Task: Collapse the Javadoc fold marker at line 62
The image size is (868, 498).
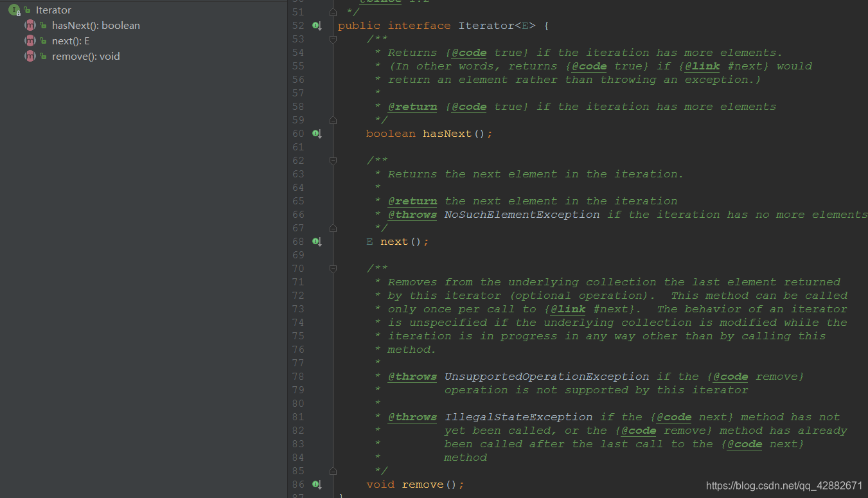Action: pos(333,161)
